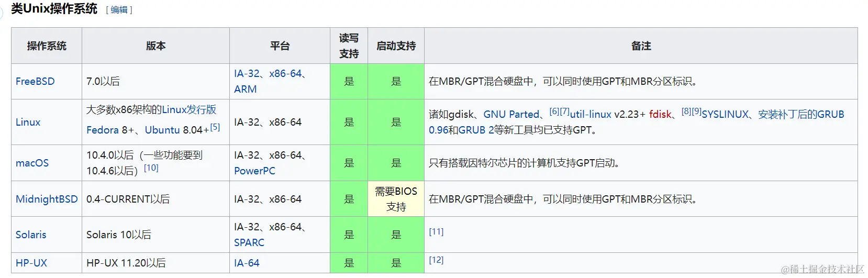Viewport: 868px width, 278px height.
Task: Open the HP-UX link in first column
Action: point(31,263)
